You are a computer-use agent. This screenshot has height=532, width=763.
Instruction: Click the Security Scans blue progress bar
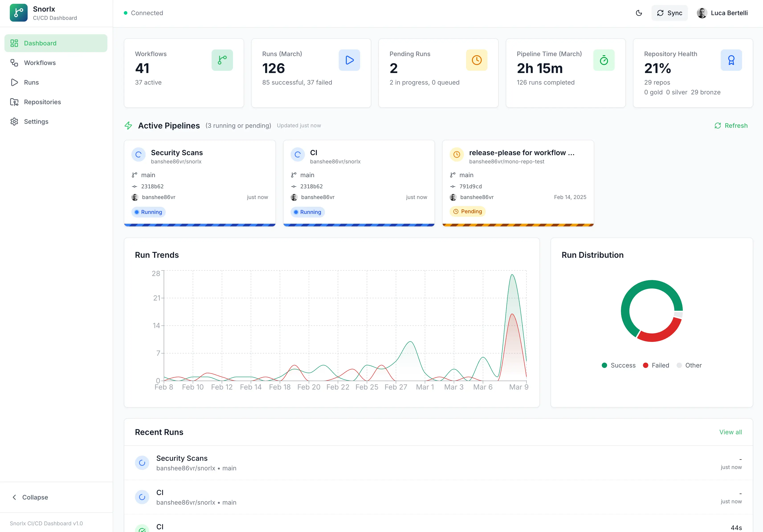200,225
